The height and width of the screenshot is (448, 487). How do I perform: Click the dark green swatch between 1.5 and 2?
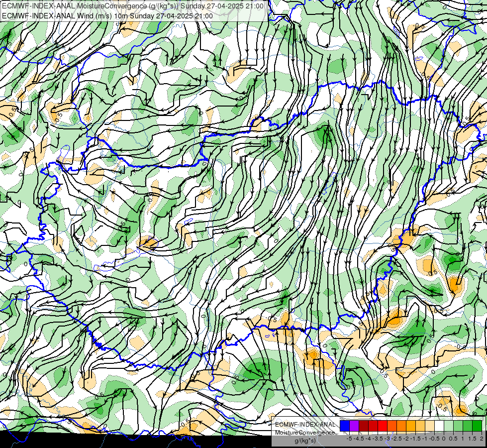point(477,426)
